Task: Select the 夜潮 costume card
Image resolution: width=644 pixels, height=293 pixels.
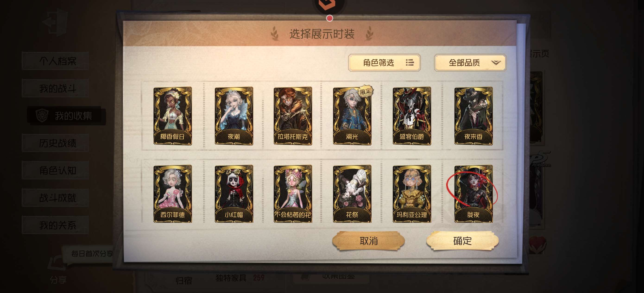Action: click(x=234, y=116)
